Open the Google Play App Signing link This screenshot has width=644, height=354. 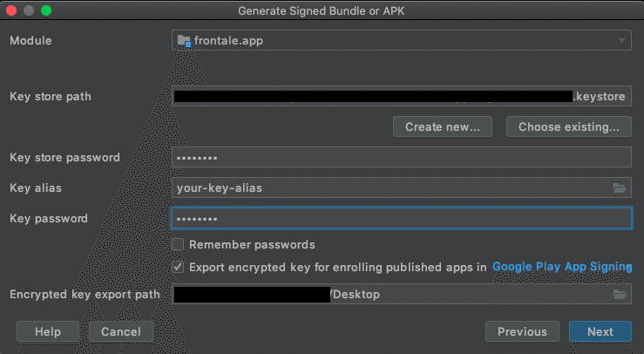[x=562, y=267]
